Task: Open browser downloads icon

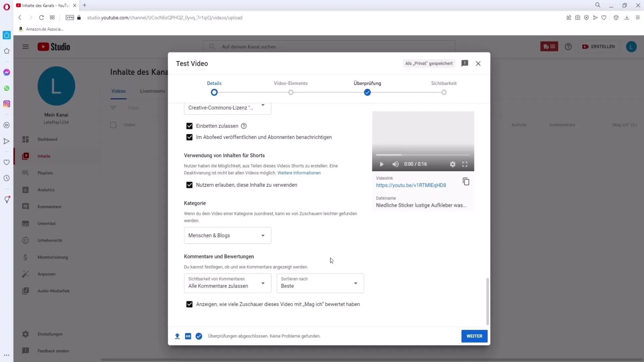Action: point(627,17)
